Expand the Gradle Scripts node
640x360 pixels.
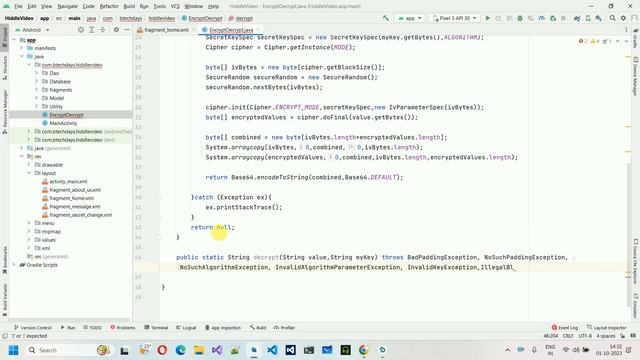pos(15,264)
